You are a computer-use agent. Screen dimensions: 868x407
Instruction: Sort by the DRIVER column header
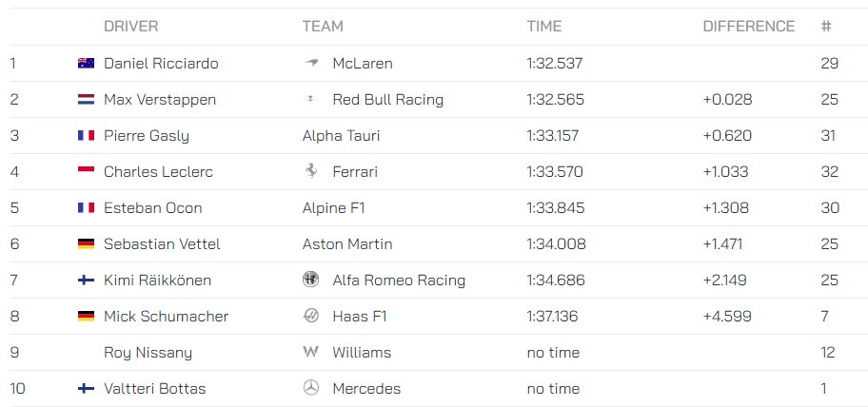[130, 26]
